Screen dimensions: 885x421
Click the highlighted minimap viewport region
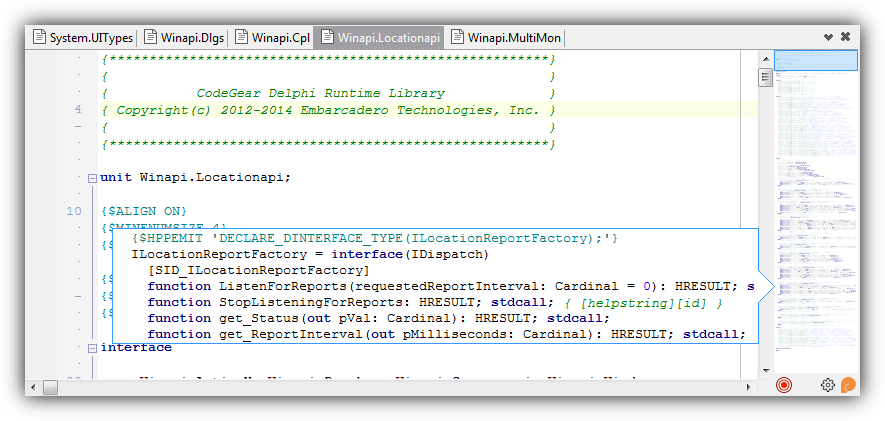tap(816, 60)
